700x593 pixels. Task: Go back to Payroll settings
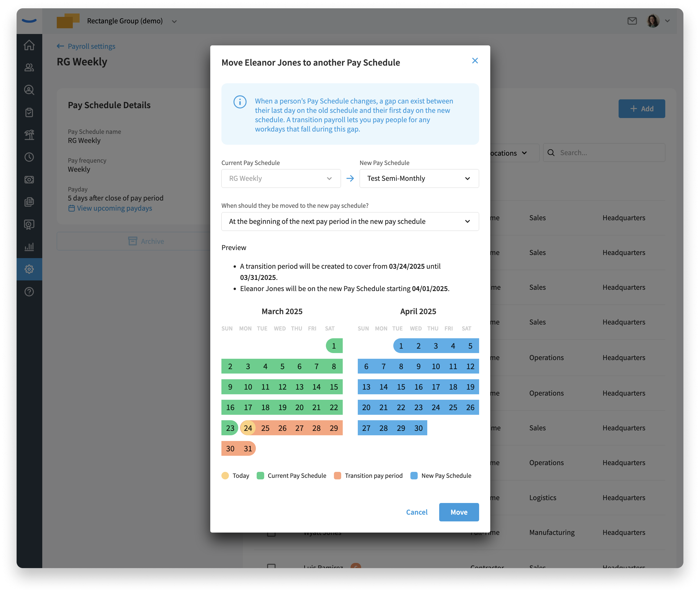tap(86, 46)
